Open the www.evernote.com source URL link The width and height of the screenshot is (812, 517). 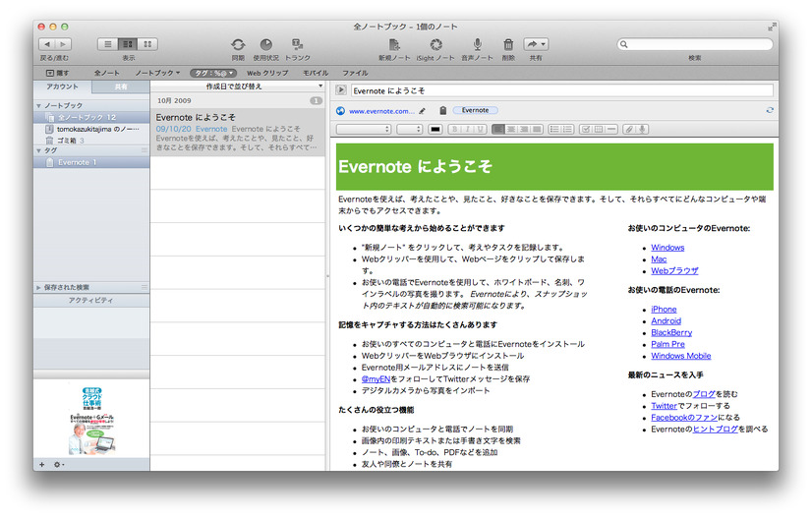[381, 111]
